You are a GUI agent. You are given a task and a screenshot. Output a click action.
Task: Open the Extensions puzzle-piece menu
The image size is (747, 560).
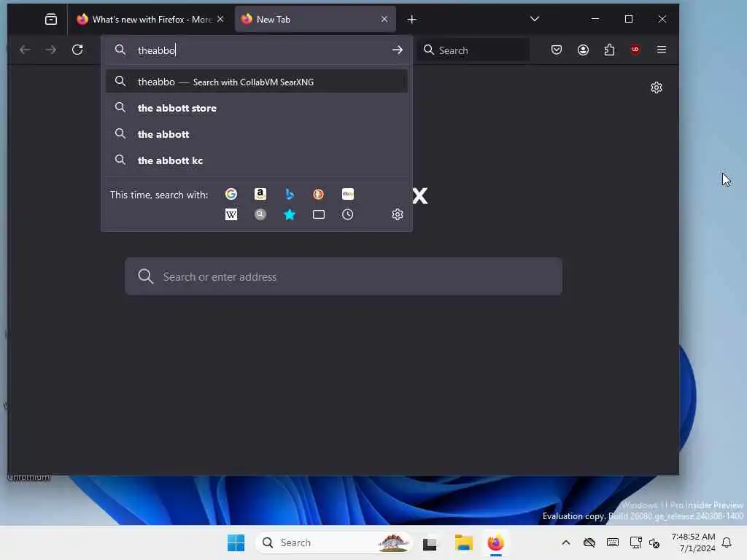click(x=609, y=50)
